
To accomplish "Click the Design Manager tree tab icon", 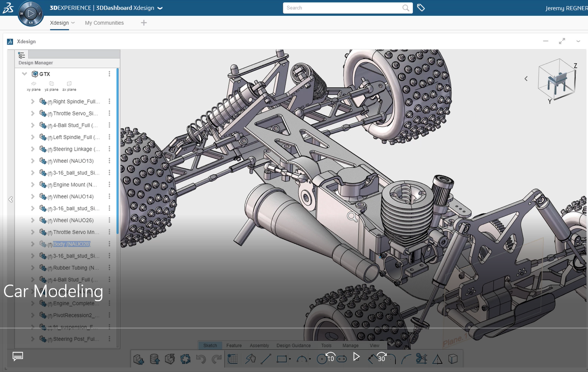I will click(x=21, y=55).
